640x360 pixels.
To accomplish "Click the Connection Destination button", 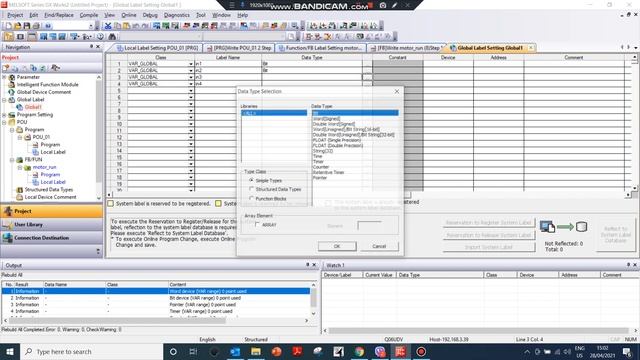I will coord(51,238).
